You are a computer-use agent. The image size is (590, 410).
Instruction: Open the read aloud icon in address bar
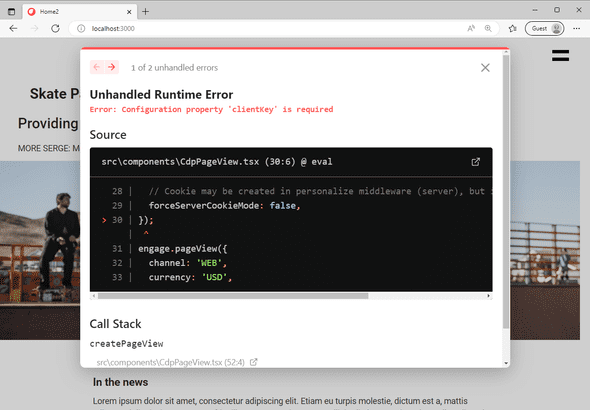click(x=471, y=29)
